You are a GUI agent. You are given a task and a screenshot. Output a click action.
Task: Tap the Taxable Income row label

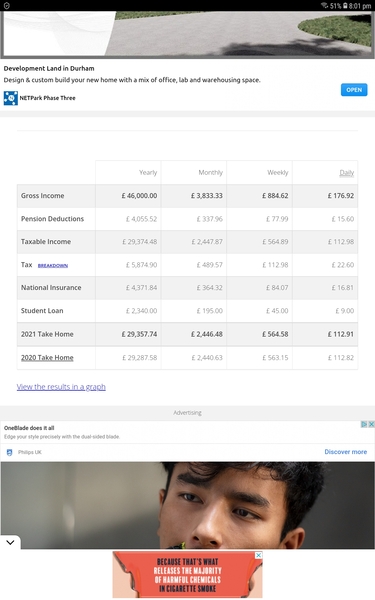coord(46,242)
